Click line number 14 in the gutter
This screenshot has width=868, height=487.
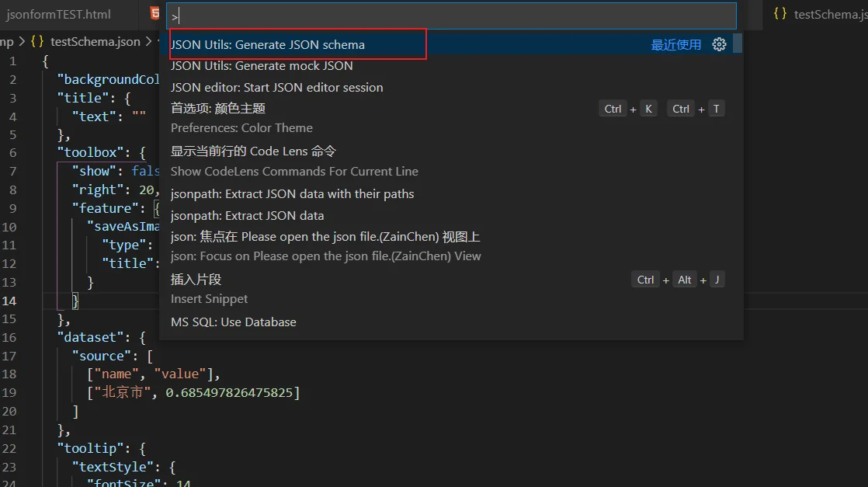point(9,301)
